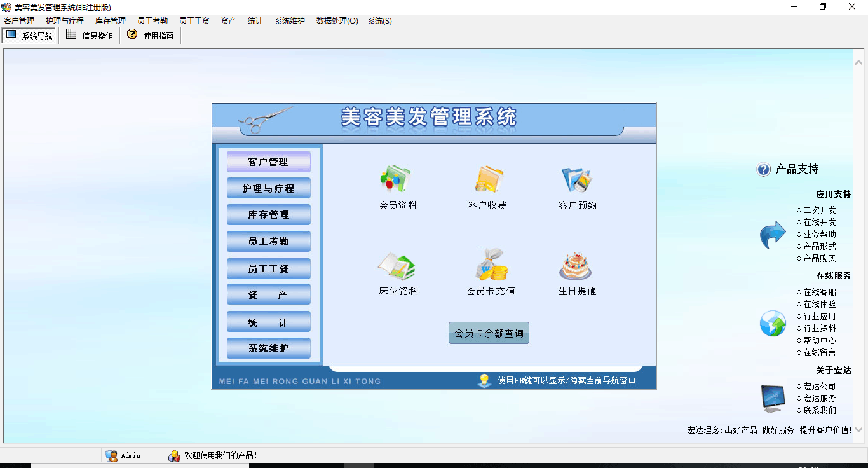Open the 在线开发 link
868x468 pixels.
tap(820, 222)
